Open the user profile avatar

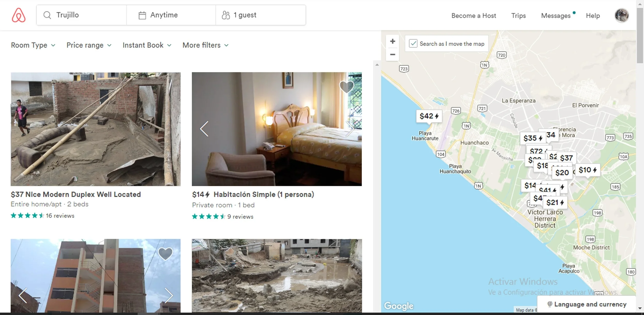point(622,15)
